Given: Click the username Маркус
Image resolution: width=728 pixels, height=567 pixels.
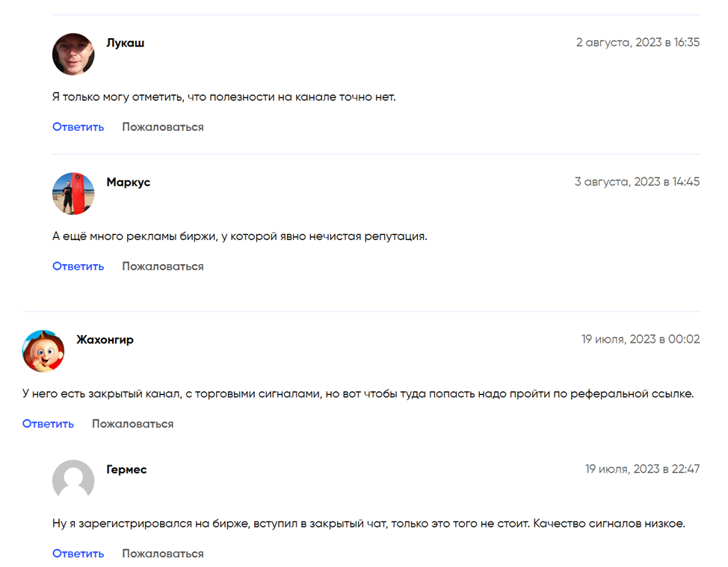Looking at the screenshot, I should click(129, 183).
